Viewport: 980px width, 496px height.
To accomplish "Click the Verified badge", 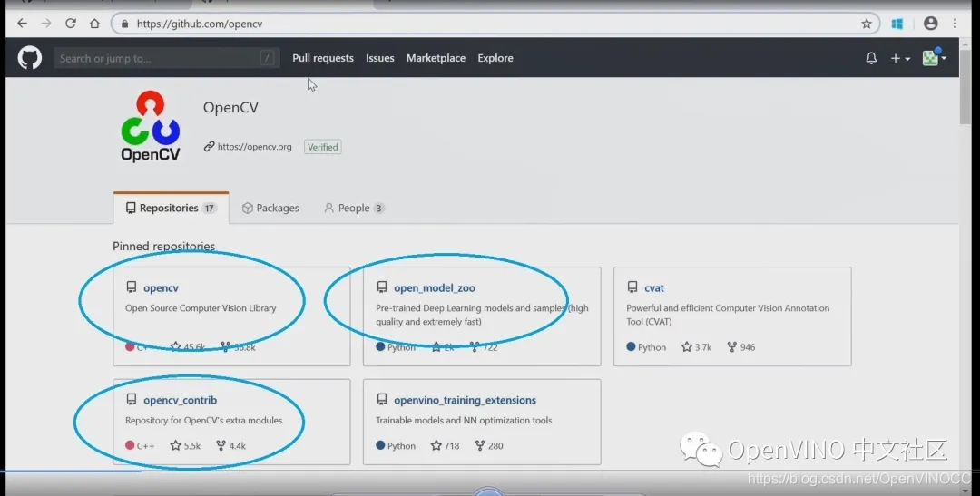I will [x=322, y=147].
